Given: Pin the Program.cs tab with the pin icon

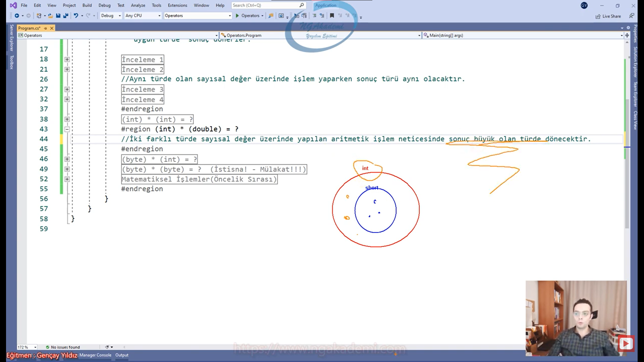Looking at the screenshot, I should (x=46, y=28).
